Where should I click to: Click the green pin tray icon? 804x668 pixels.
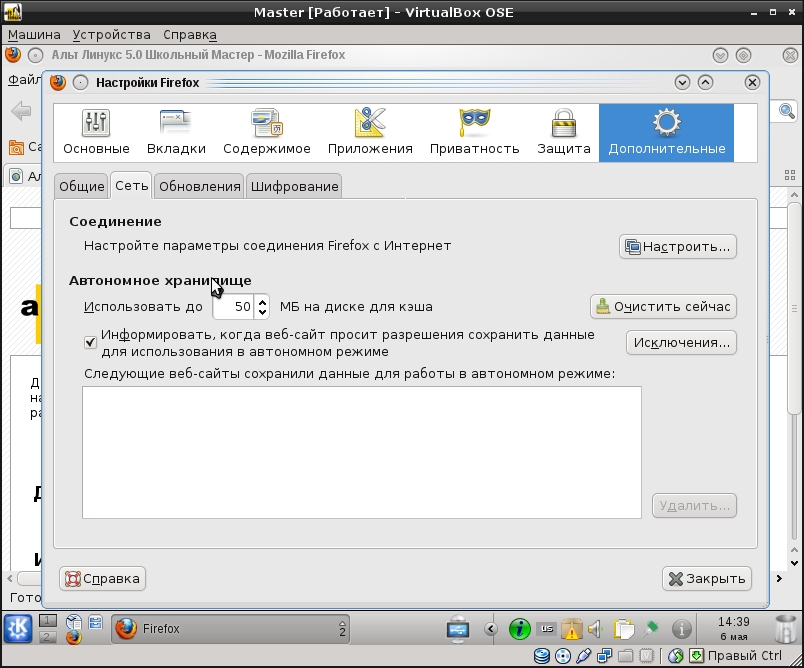point(652,629)
